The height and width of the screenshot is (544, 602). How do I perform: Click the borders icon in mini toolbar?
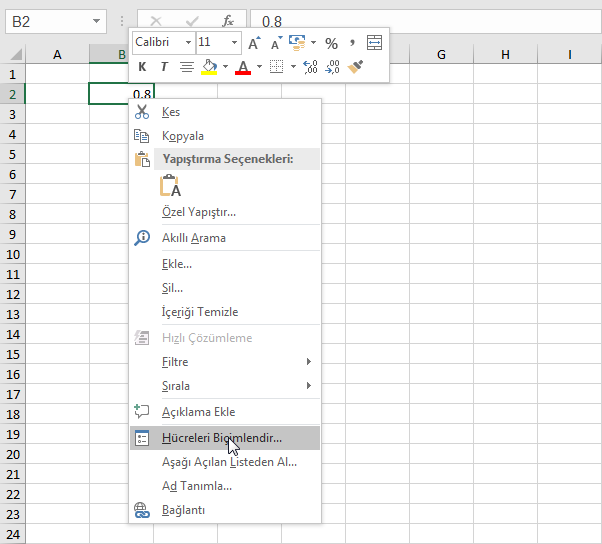[276, 67]
